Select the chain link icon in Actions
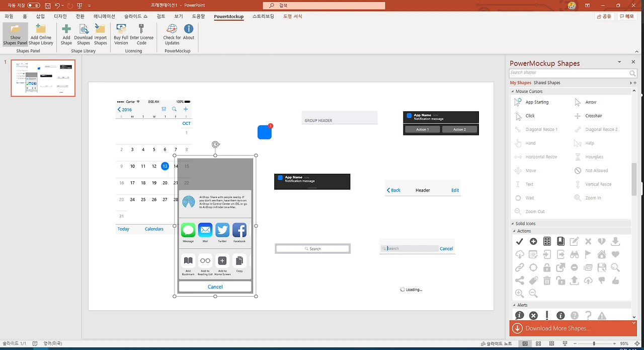The image size is (644, 350). (519, 267)
